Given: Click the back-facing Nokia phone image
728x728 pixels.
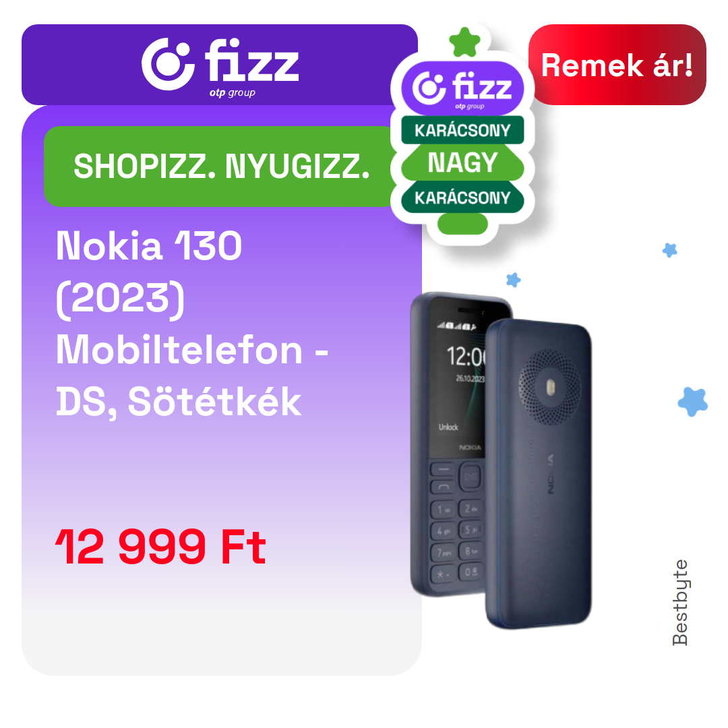Looking at the screenshot, I should (x=539, y=473).
